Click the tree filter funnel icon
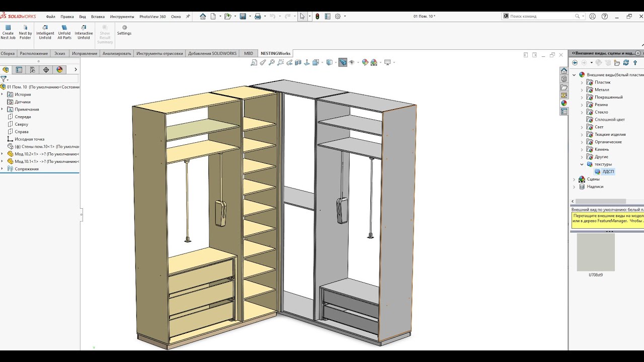The image size is (644, 362). click(4, 79)
